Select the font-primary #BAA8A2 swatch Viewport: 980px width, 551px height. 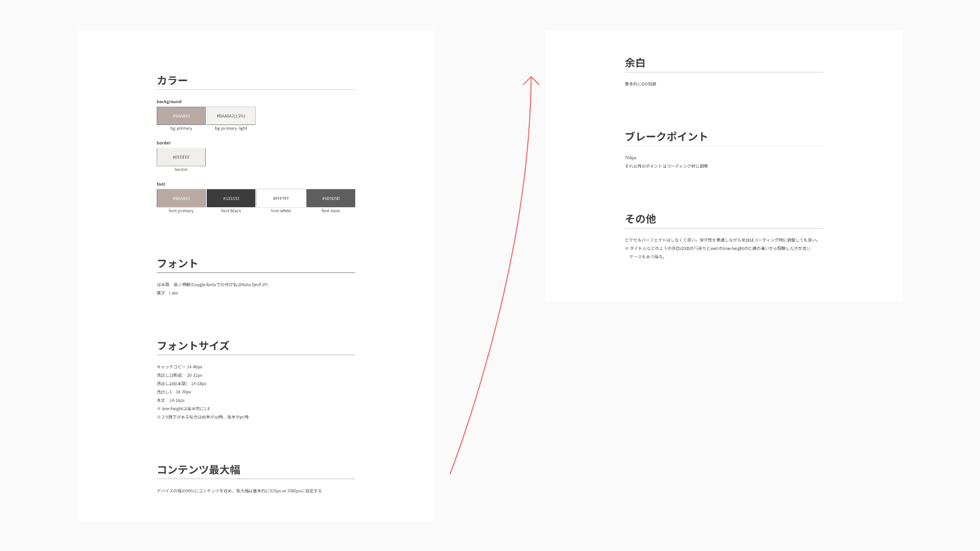point(181,198)
